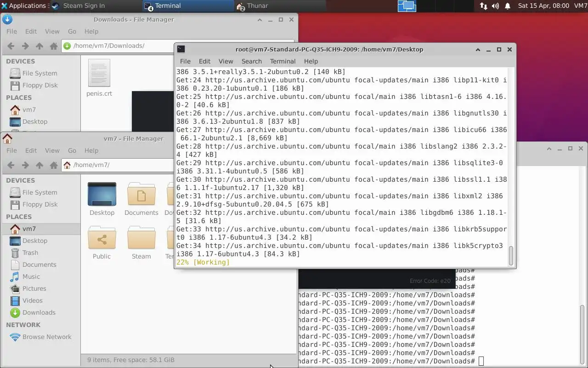The width and height of the screenshot is (588, 368).
Task: Open Search menu in front terminal
Action: [252, 61]
